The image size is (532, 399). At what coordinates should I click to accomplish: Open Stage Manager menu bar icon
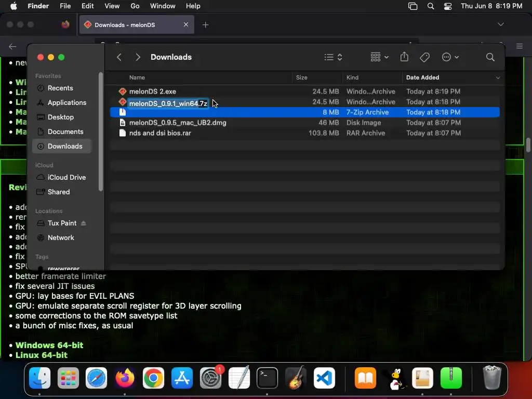[413, 6]
